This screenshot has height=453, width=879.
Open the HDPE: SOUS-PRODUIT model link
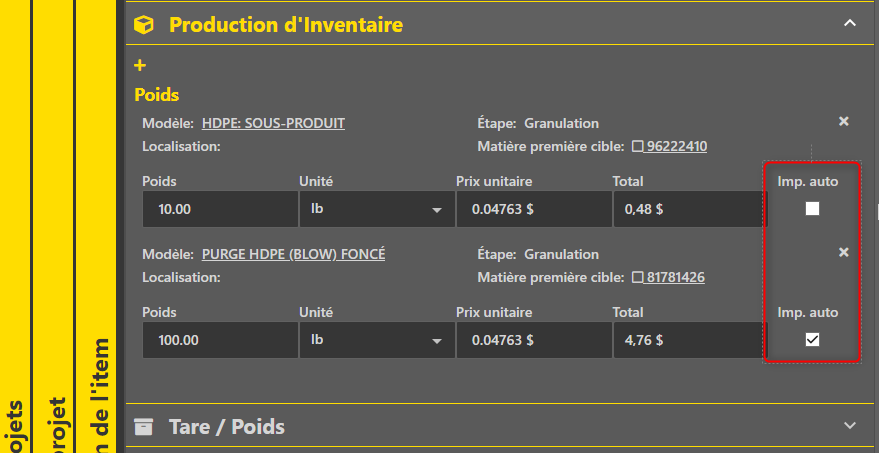(273, 123)
